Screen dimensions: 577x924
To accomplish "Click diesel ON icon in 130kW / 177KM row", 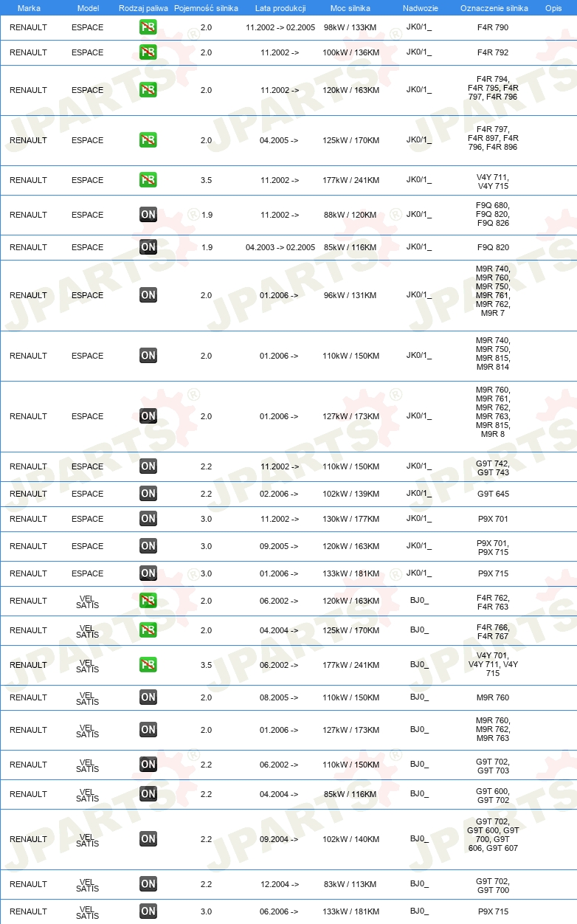I will coord(148,519).
